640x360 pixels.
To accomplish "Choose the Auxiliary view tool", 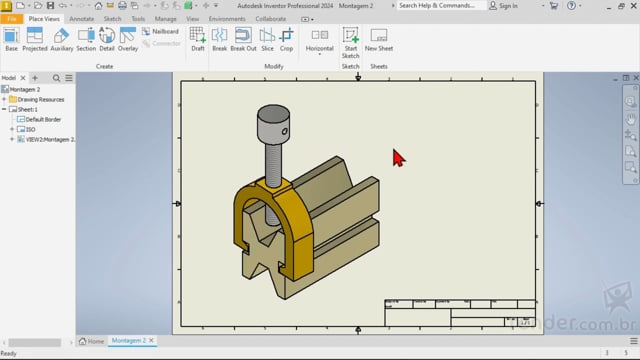I will click(x=62, y=39).
